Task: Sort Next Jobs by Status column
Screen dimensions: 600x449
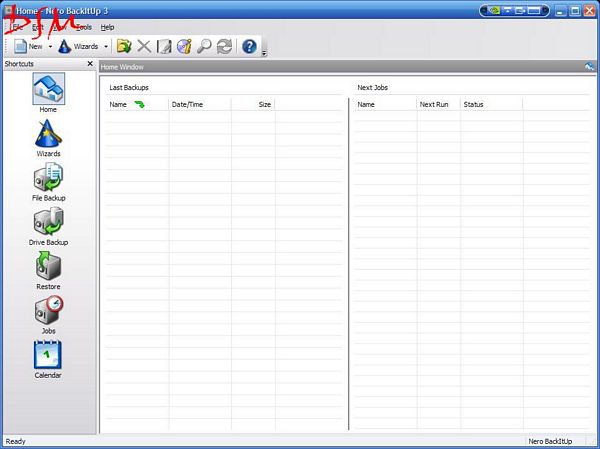Action: [x=473, y=104]
